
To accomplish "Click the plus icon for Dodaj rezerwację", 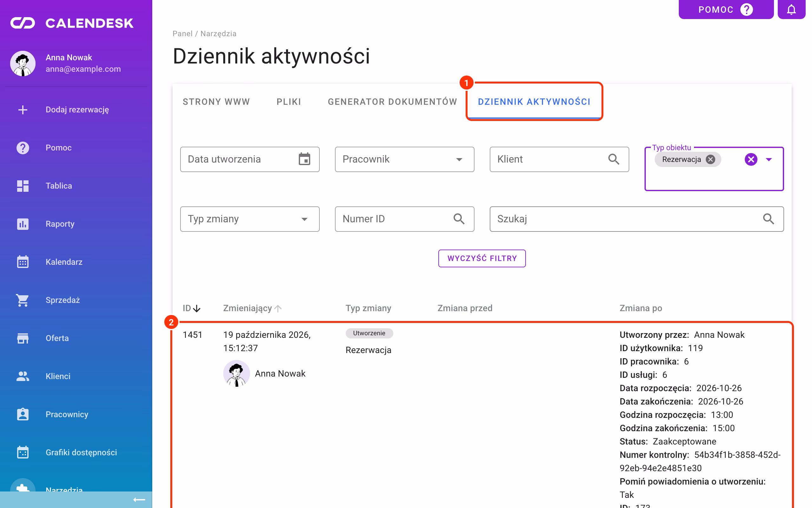I will click(23, 110).
